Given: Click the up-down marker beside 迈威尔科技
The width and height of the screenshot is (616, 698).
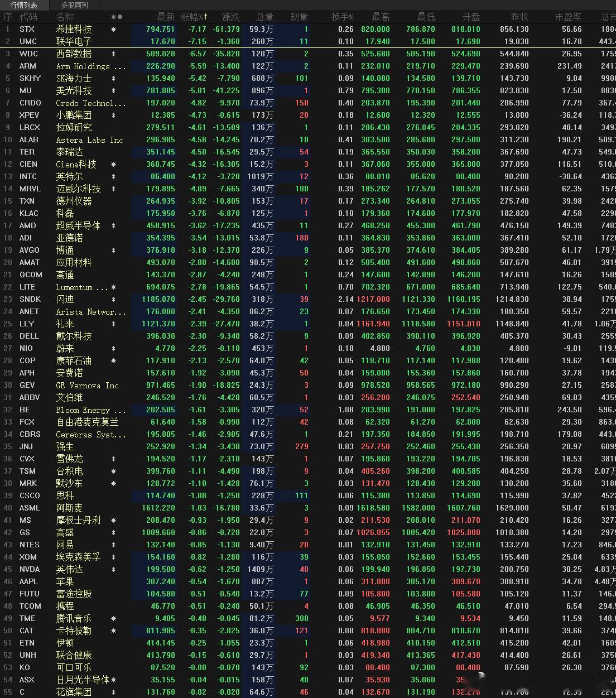Looking at the screenshot, I should (x=114, y=189).
